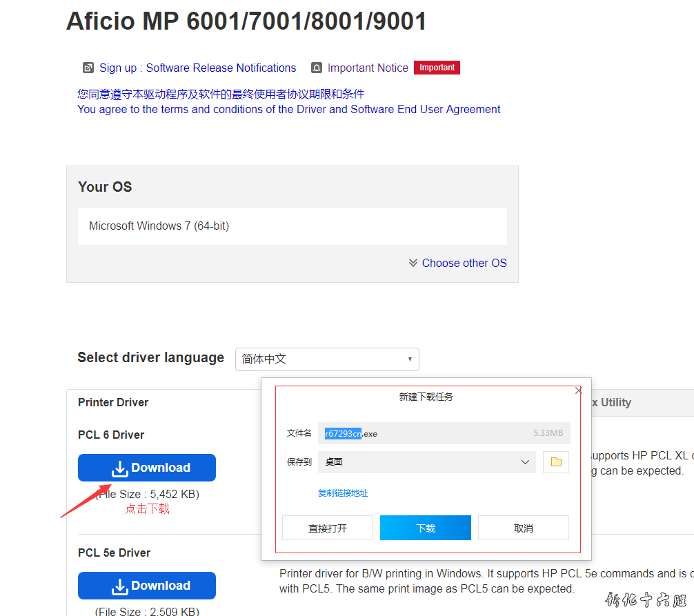
Task: Click the r67293cn.exe filename field
Action: pos(444,433)
